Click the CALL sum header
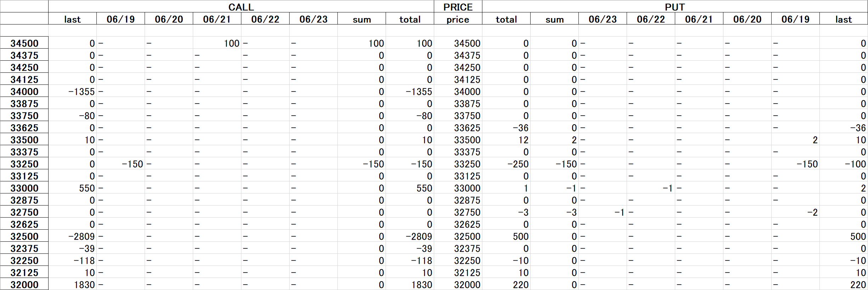 pos(362,19)
